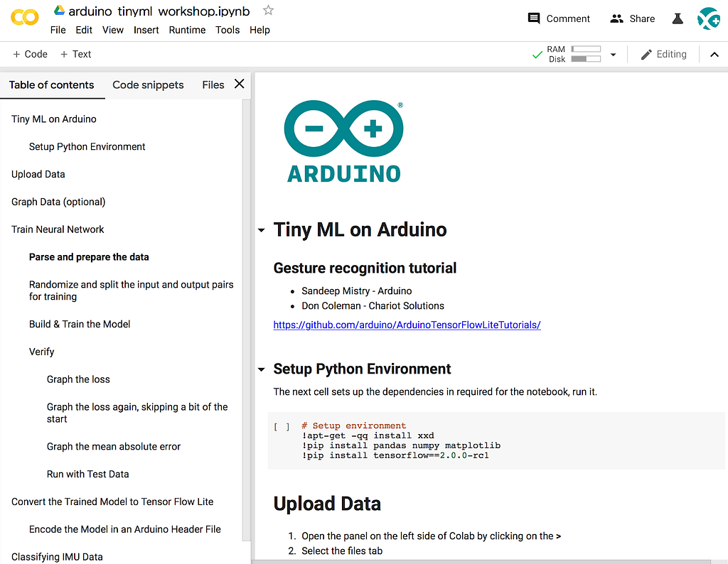Click the RAM usage bar
The width and height of the screenshot is (728, 564).
586,49
